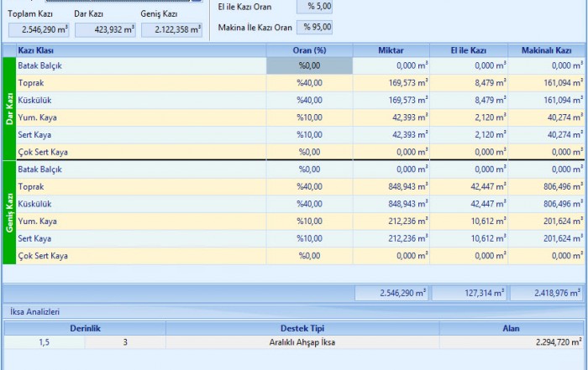588x370 pixels.
Task: Click the Derinlik column header
Action: (84, 328)
